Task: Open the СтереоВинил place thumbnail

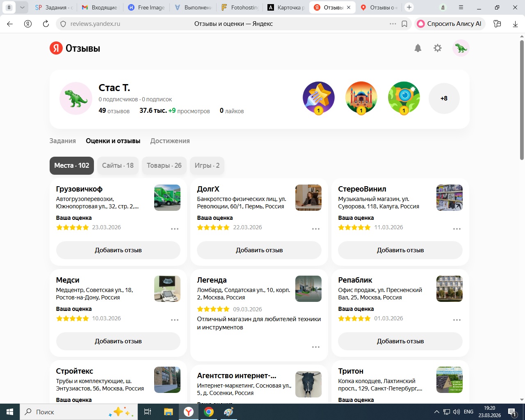Action: pyautogui.click(x=450, y=198)
